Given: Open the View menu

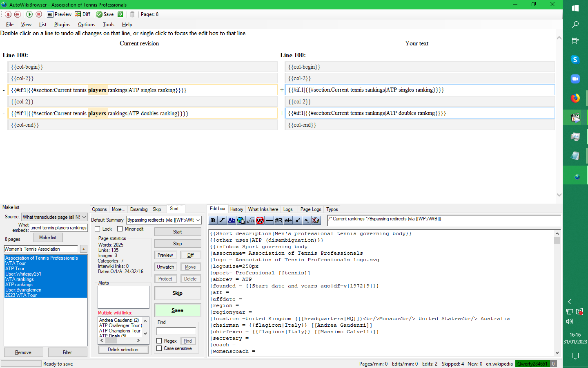Looking at the screenshot, I should coord(26,25).
